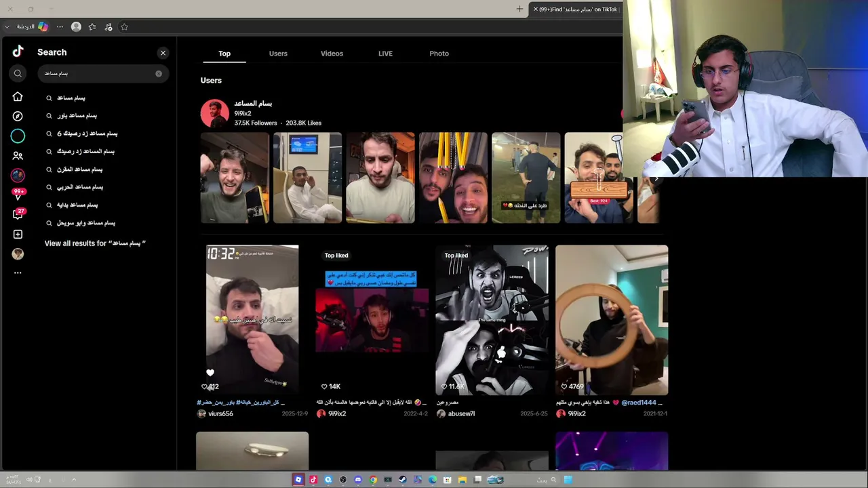This screenshot has height=488, width=868.
Task: Open video thumbnail with 10:32 clock
Action: (252, 320)
